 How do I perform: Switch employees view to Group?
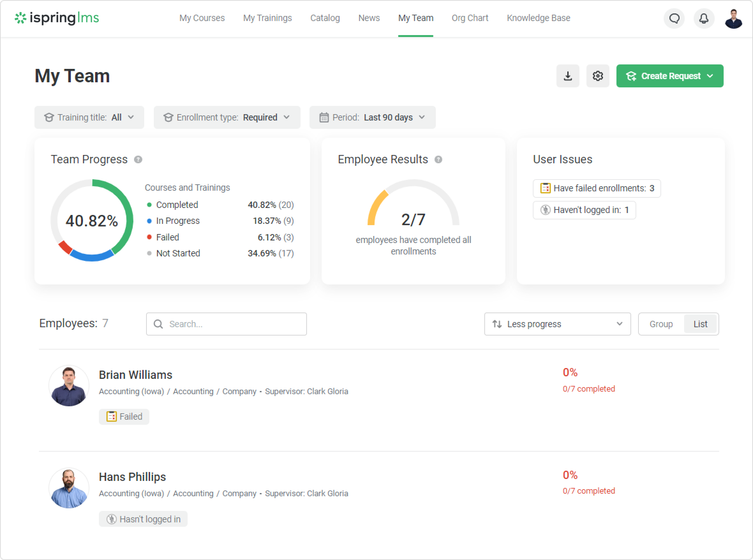(x=661, y=324)
